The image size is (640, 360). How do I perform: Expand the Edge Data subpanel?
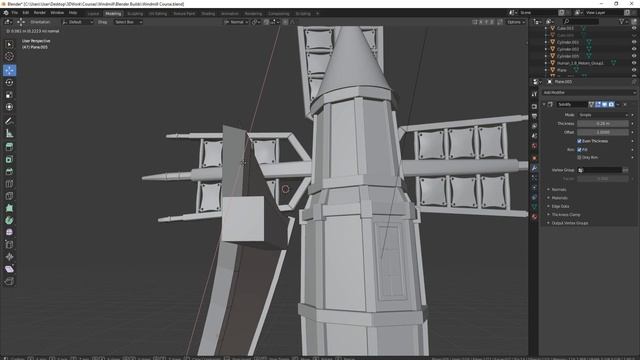(x=560, y=206)
